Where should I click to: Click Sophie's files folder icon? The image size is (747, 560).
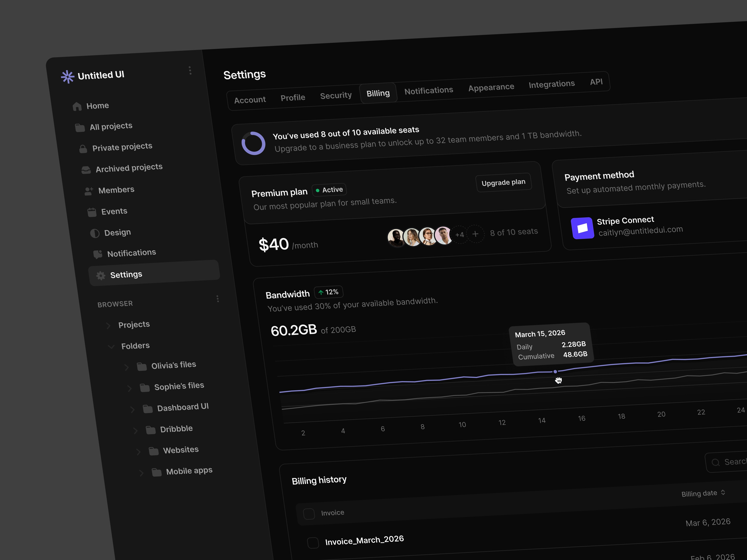coord(145,388)
